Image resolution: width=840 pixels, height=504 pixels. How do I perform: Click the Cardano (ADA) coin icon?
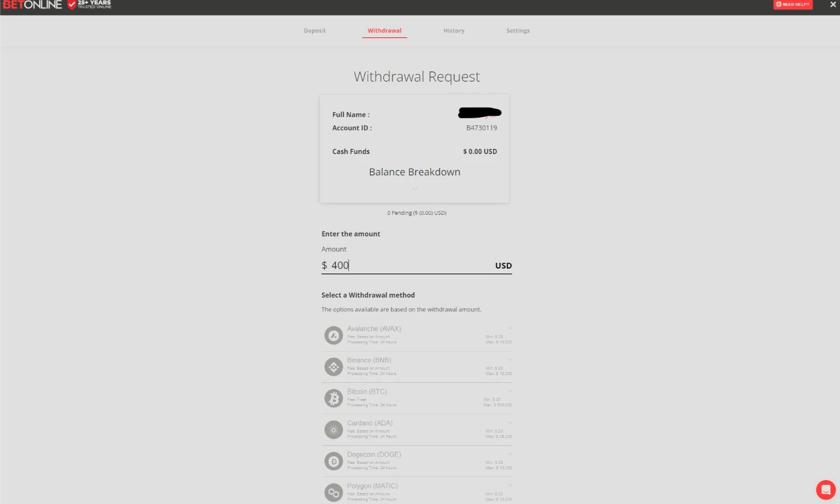(x=333, y=430)
